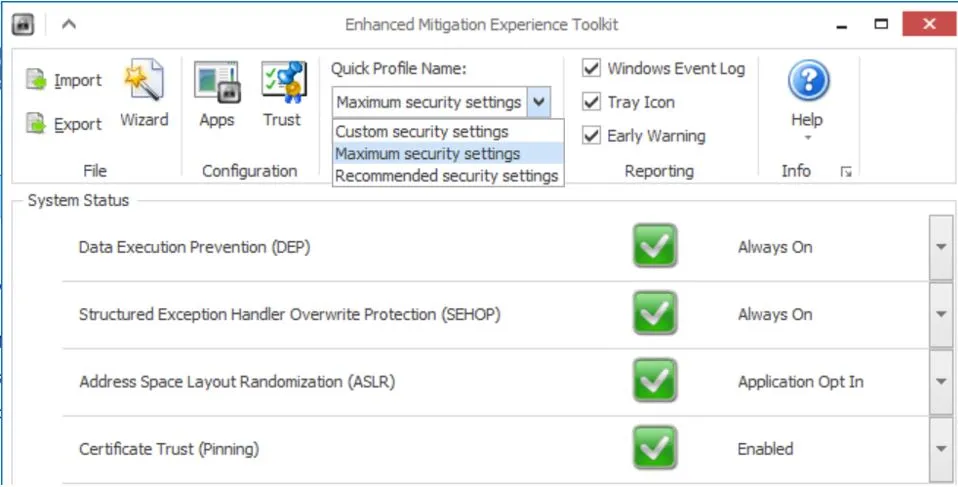
Task: Click the Info group dialog launcher
Action: (846, 172)
